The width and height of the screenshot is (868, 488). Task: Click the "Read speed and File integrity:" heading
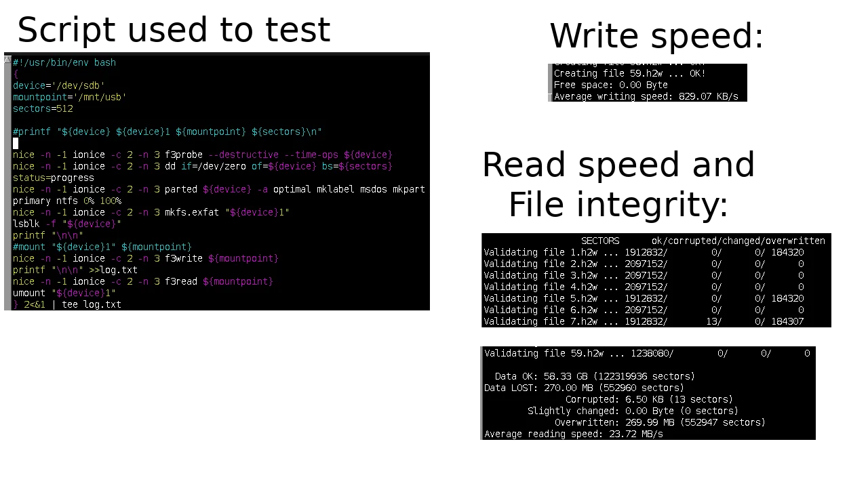pos(618,185)
